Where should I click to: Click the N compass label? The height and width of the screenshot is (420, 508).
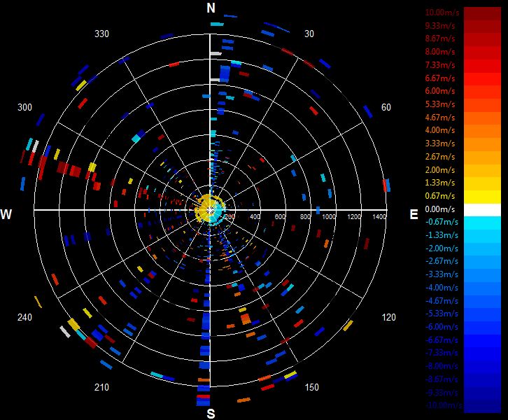point(211,8)
